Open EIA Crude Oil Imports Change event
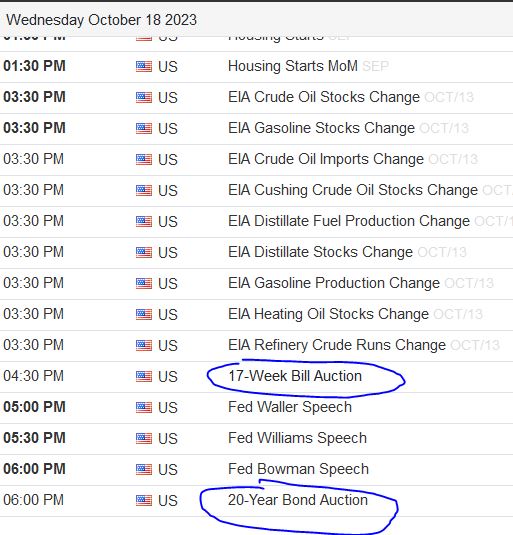513x535 pixels. [x=326, y=159]
